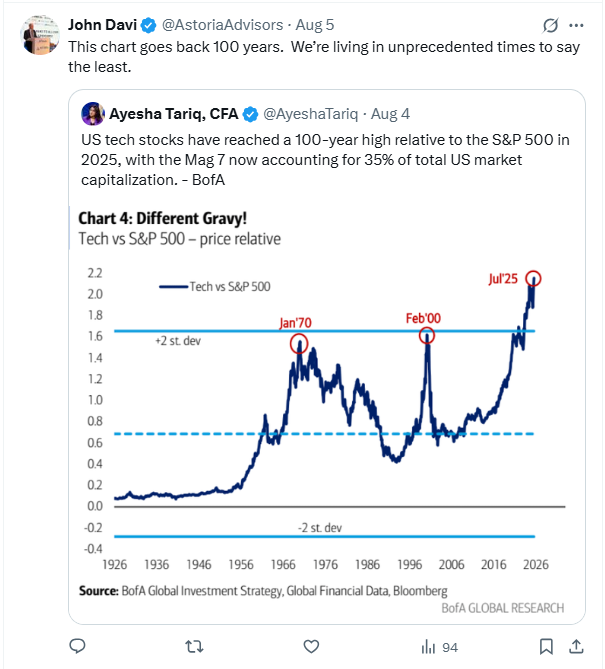Viewport: 605px width, 669px height.
Task: Visit @AstoriaAdvisors handle
Action: pos(222,25)
